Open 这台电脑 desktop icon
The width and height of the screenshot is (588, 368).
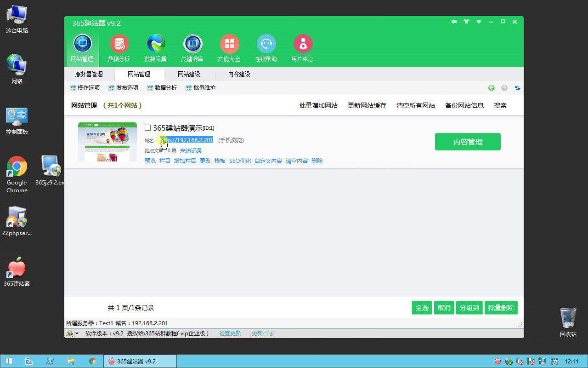[x=17, y=20]
